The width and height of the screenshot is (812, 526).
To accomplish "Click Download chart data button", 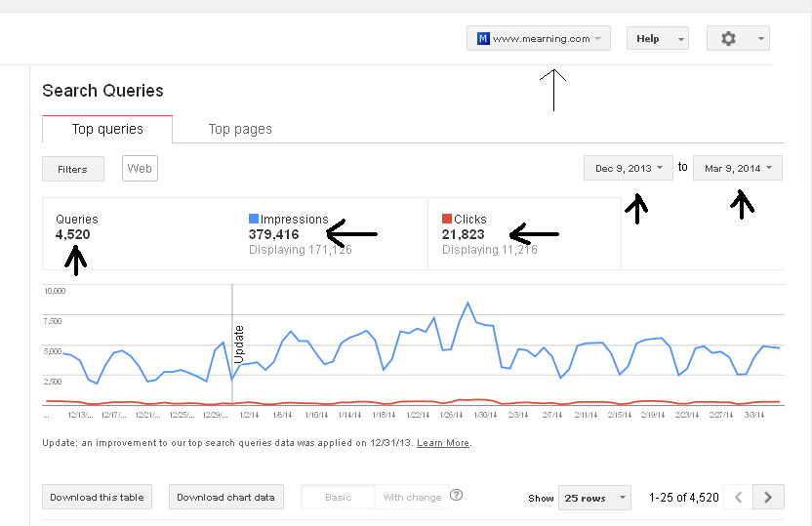I will [x=225, y=498].
